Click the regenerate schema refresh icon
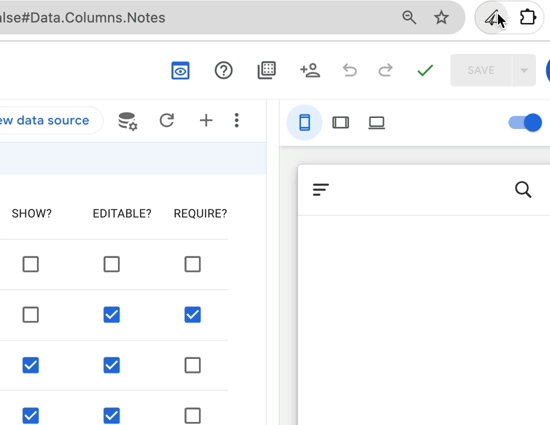 click(167, 120)
